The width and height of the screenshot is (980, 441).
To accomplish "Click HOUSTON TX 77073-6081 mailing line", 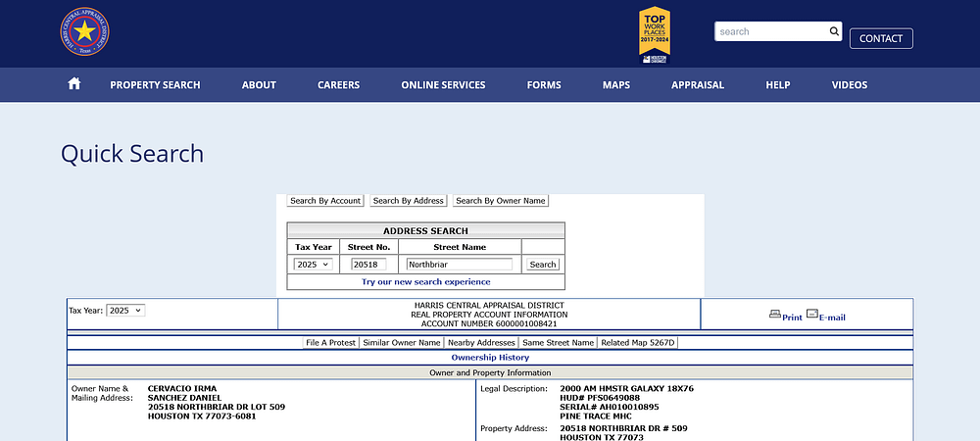I will [x=202, y=416].
